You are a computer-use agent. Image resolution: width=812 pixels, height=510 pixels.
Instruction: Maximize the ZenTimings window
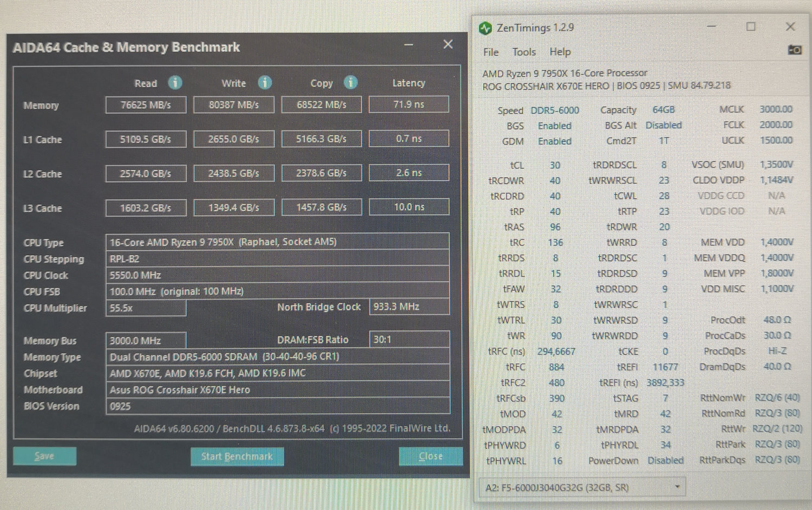coord(751,27)
